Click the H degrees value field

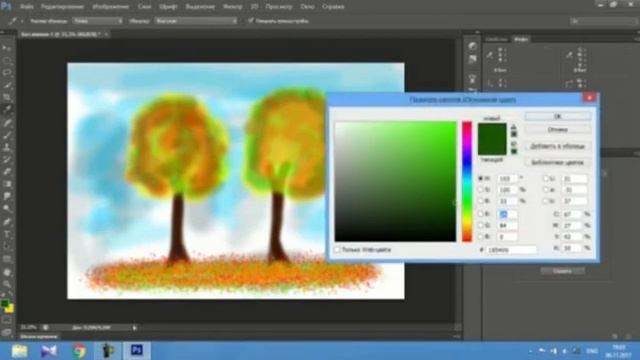tap(507, 178)
